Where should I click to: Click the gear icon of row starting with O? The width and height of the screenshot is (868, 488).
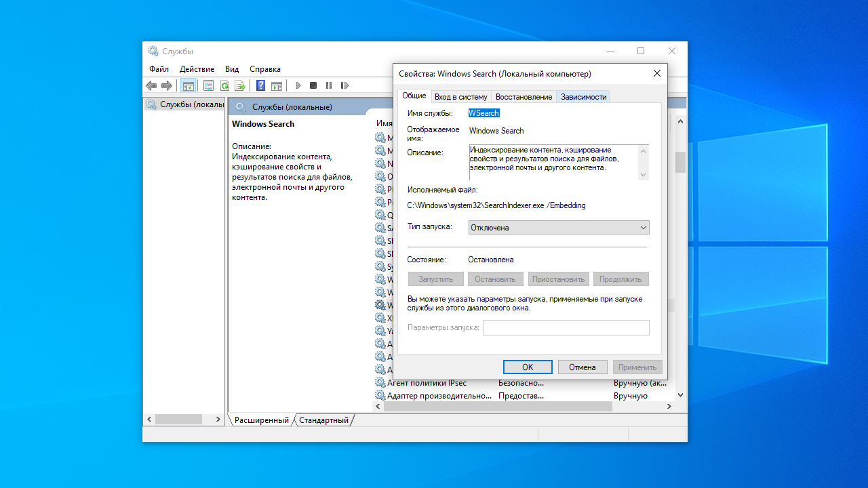(380, 176)
